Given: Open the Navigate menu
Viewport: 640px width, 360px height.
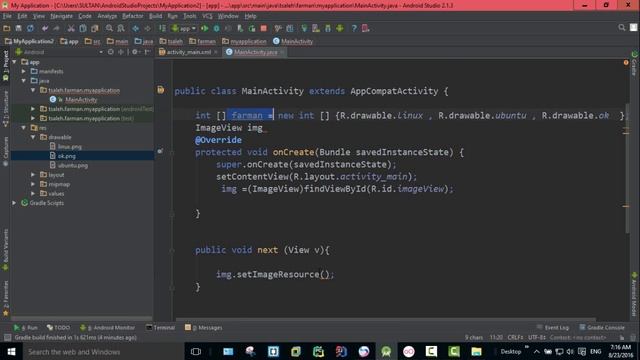Looking at the screenshot, I should (61, 16).
